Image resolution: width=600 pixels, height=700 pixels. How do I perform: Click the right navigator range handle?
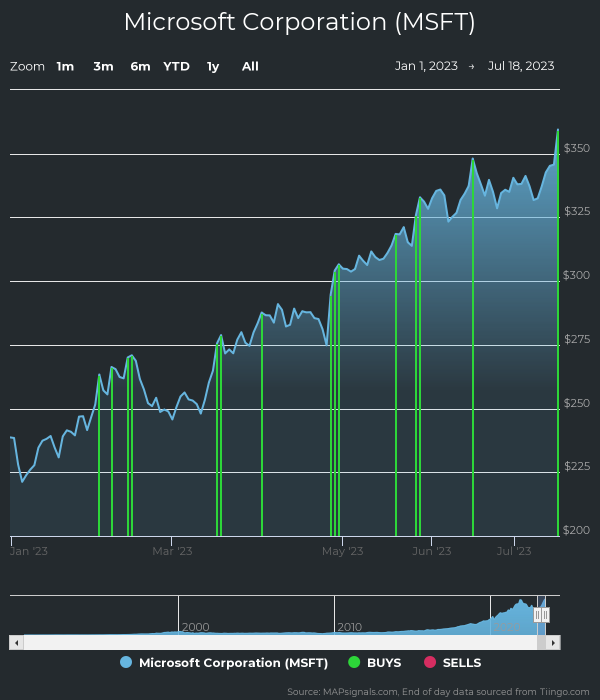tap(545, 615)
